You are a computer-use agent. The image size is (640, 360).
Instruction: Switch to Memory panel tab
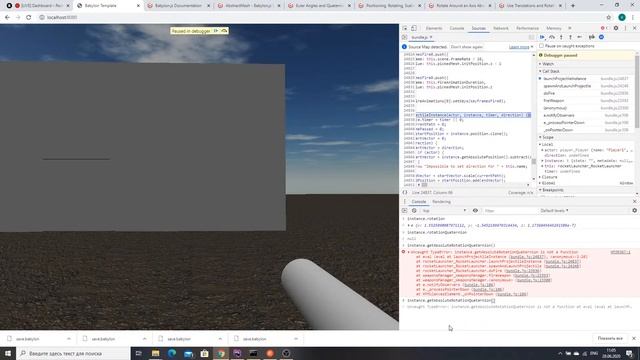click(553, 28)
